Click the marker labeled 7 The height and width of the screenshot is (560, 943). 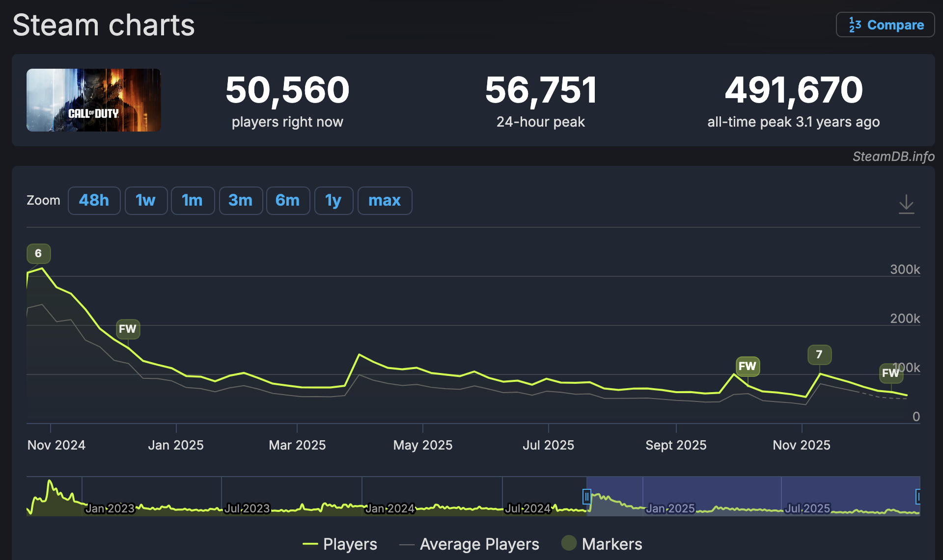tap(819, 355)
